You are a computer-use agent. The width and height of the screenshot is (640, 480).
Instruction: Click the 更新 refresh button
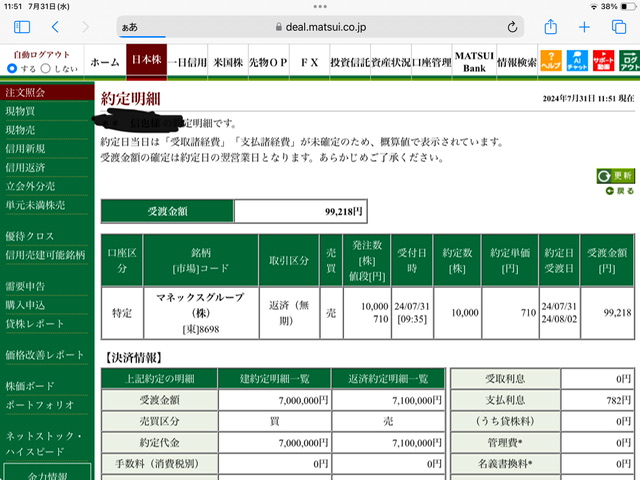point(616,176)
